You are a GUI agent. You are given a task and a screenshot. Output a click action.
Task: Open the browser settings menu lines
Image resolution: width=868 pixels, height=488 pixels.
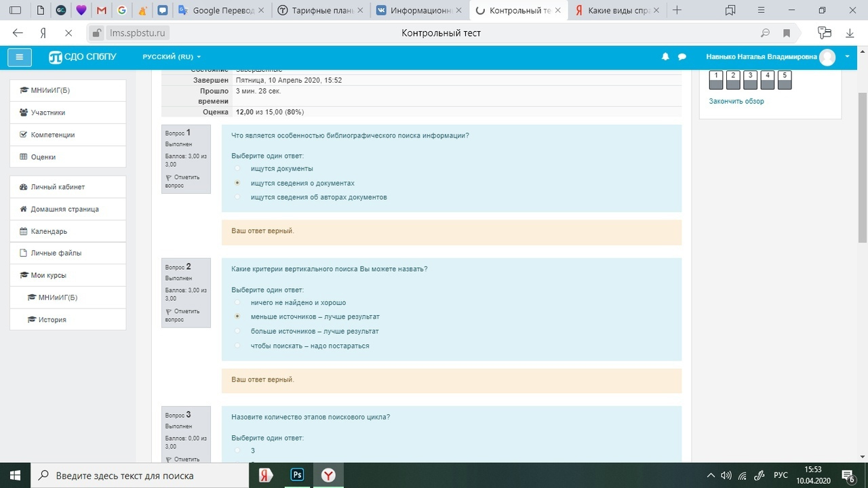click(x=760, y=10)
